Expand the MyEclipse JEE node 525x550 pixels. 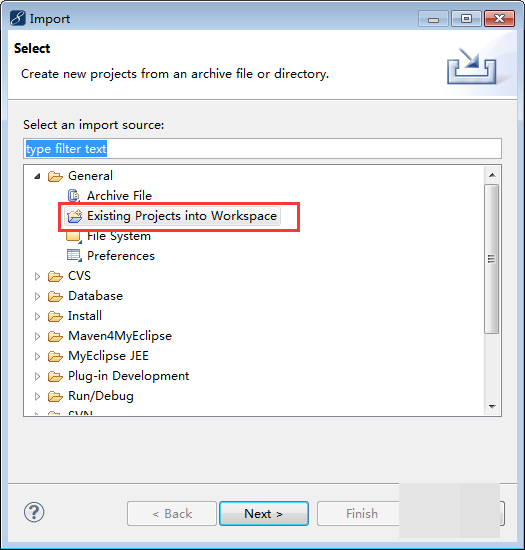pos(37,356)
